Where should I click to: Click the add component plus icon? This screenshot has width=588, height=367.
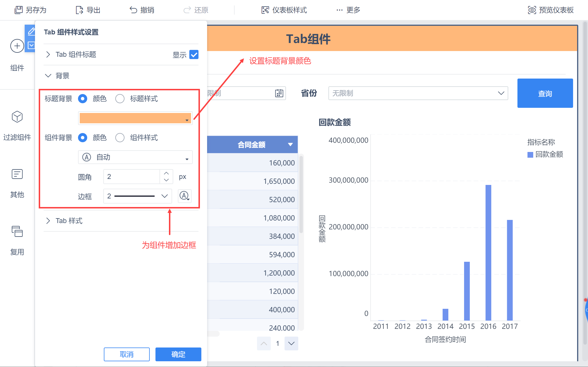click(x=17, y=46)
